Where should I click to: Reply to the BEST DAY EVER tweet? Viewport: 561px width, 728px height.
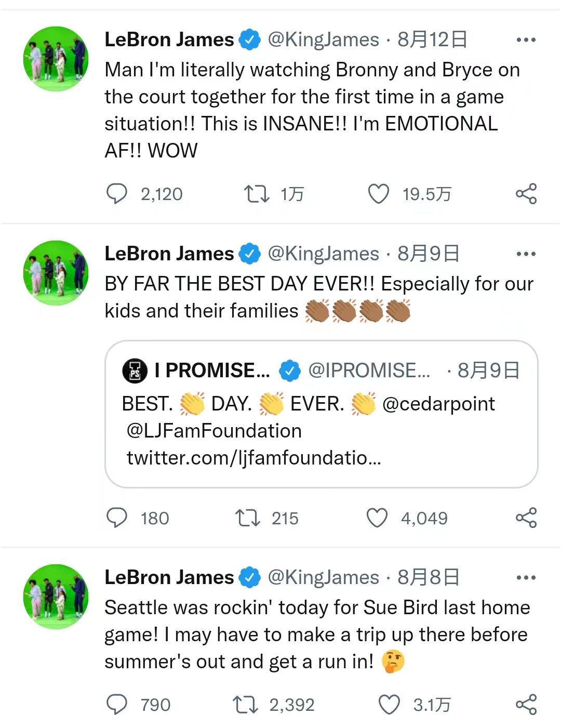[117, 518]
